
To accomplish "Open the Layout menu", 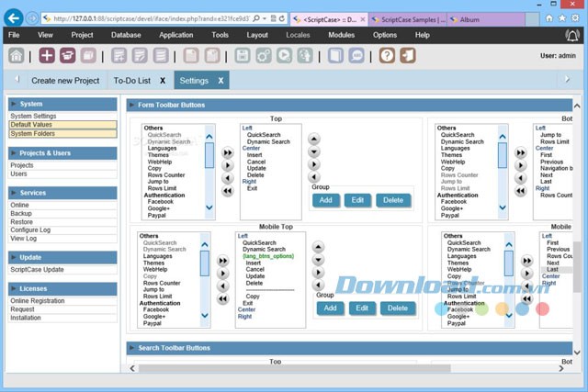I will coord(257,35).
